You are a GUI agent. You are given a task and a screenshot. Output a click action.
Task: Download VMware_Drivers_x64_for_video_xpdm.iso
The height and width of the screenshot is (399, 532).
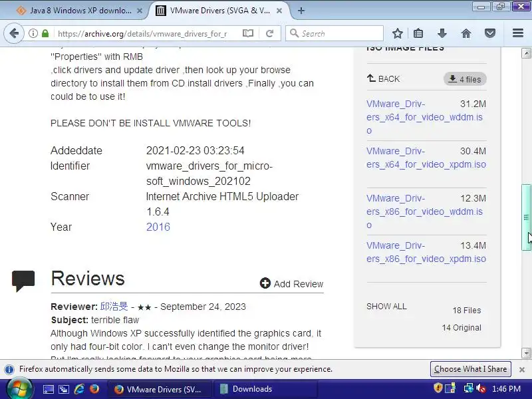pos(426,158)
